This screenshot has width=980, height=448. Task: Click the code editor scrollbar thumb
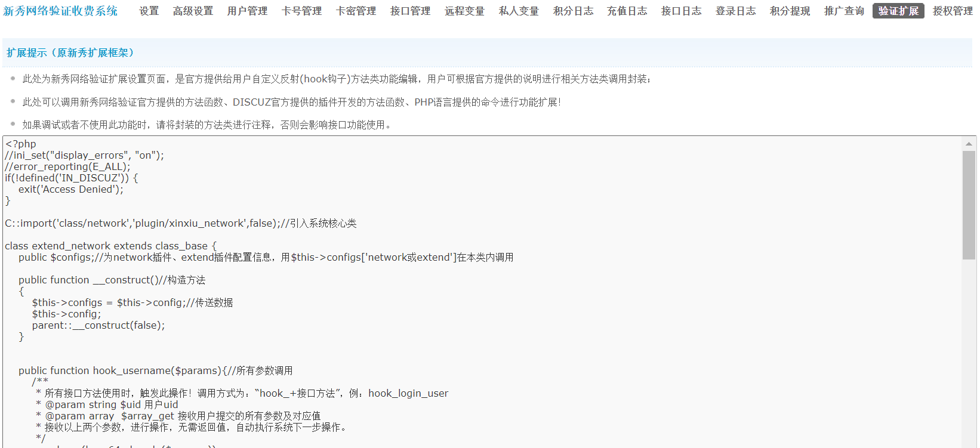pos(969,205)
